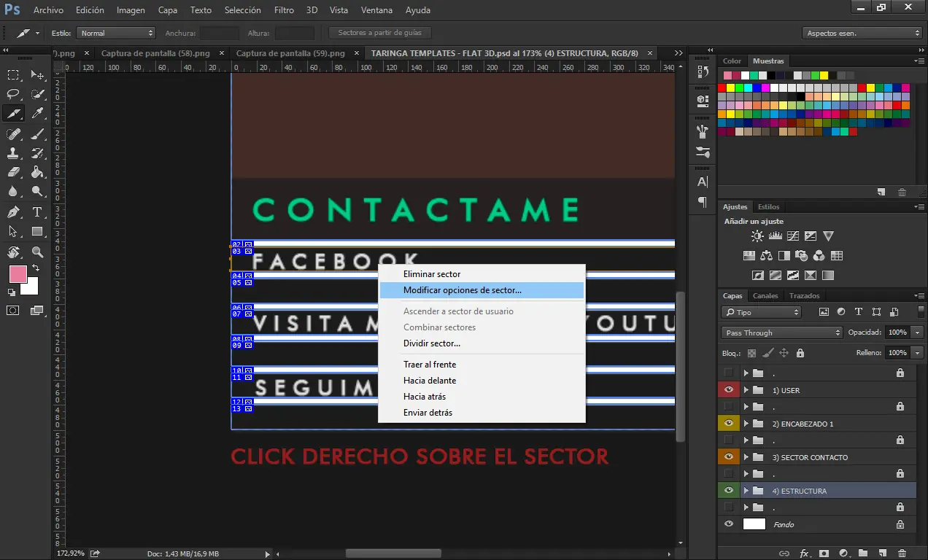Open Captura de pantalla (58).png tab
This screenshot has height=560, width=928.
(155, 53)
